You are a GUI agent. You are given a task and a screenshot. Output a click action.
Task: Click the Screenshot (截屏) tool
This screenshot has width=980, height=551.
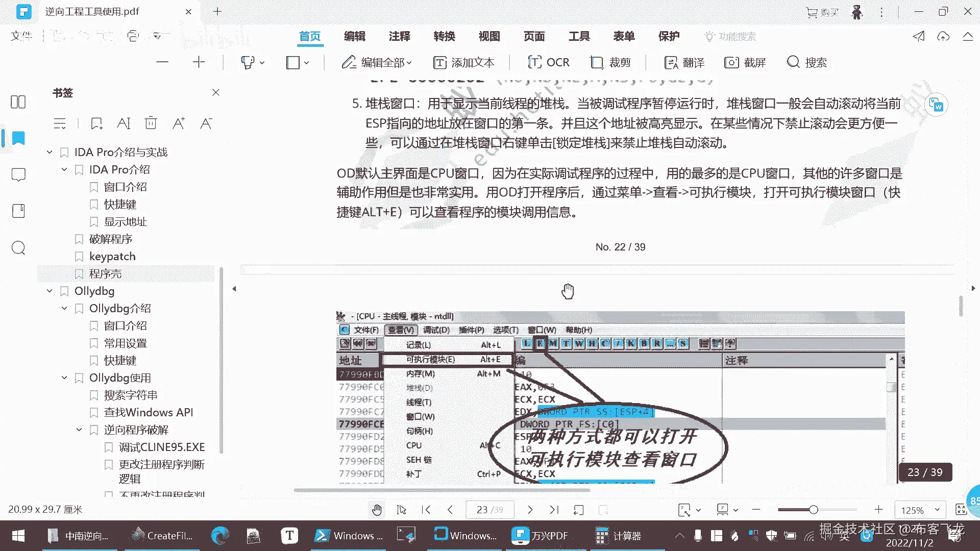745,62
